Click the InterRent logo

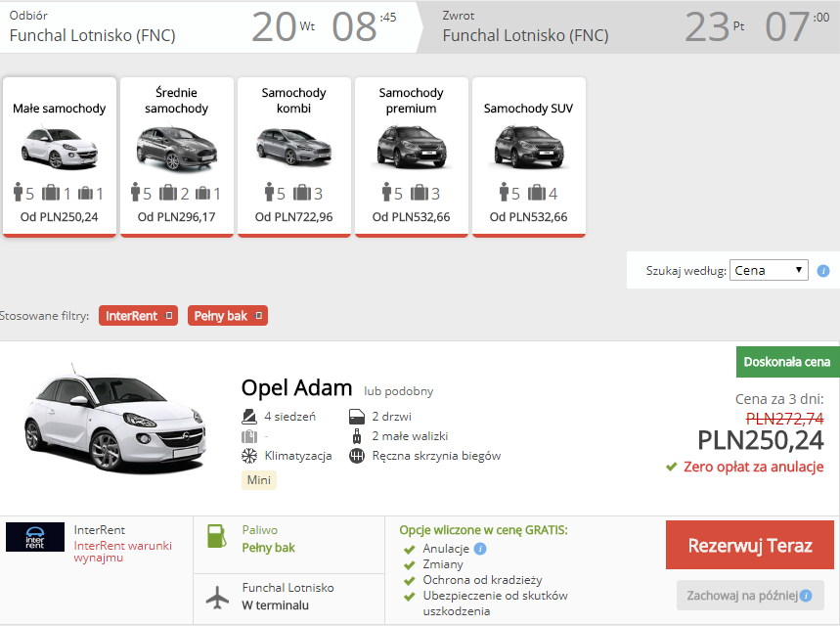tap(35, 537)
